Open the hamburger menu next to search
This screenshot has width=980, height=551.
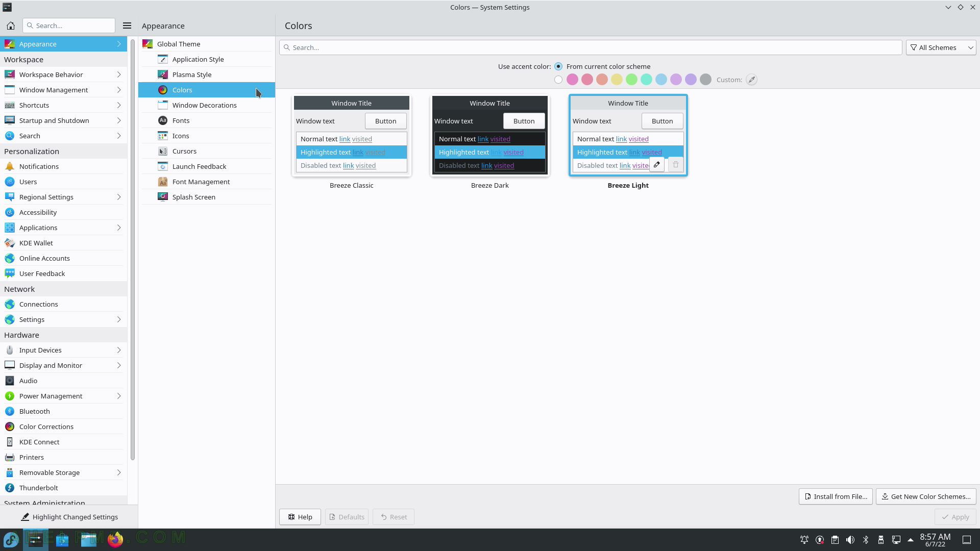tap(127, 26)
